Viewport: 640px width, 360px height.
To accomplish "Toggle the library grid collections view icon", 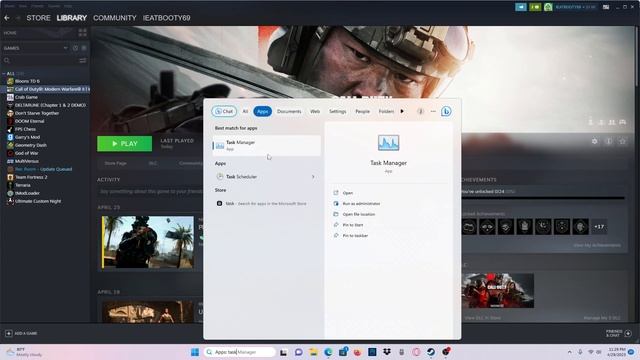I will coord(82,33).
